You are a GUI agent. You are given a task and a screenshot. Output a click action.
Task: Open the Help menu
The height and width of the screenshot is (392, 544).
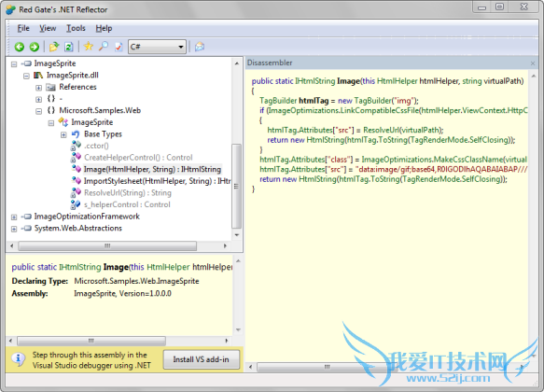point(104,28)
